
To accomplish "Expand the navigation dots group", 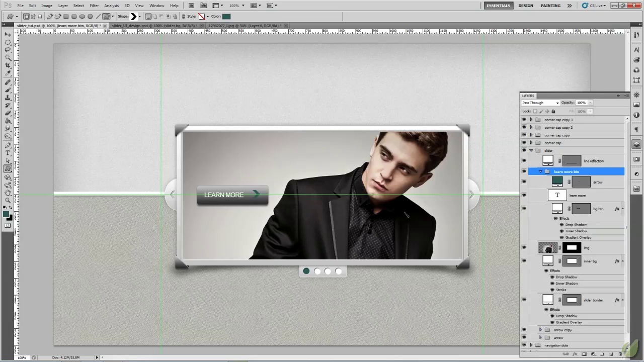I will [x=531, y=345].
